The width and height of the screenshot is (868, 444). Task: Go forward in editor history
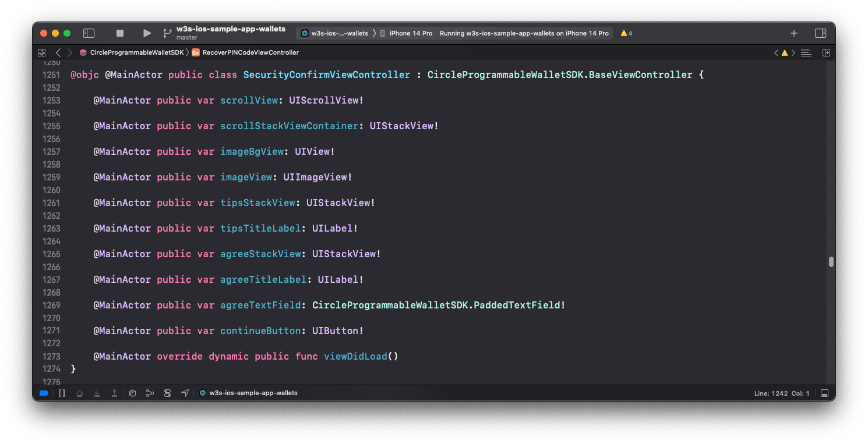(70, 52)
